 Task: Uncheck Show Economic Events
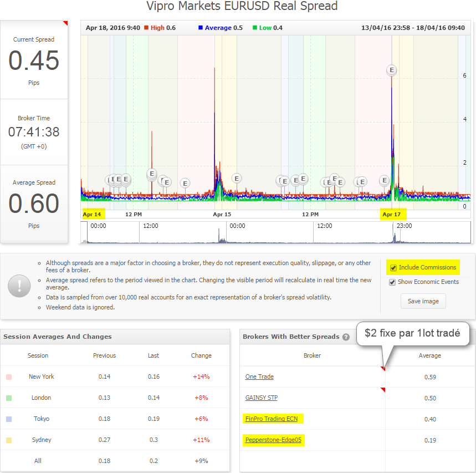(392, 282)
